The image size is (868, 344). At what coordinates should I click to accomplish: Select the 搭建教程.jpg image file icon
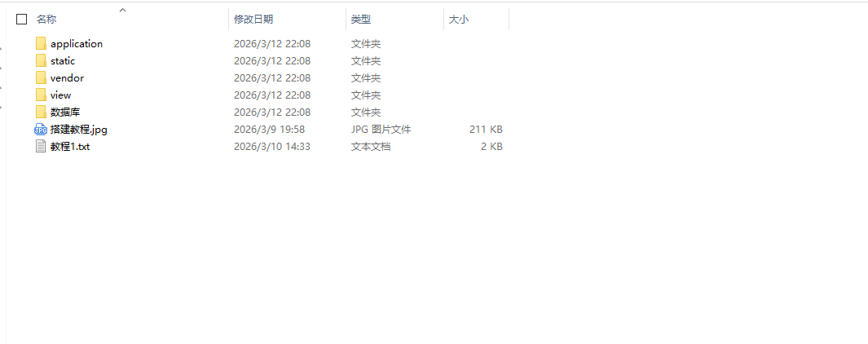click(41, 130)
